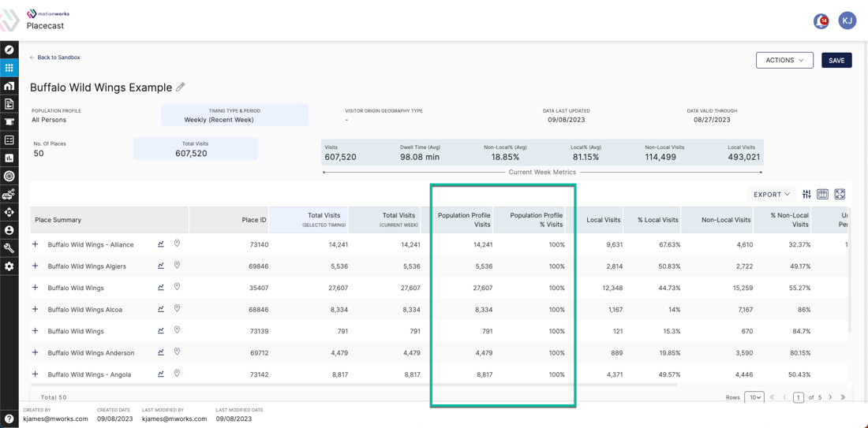This screenshot has height=428, width=868.
Task: Select the 98.08 min dwell time value
Action: [x=420, y=158]
